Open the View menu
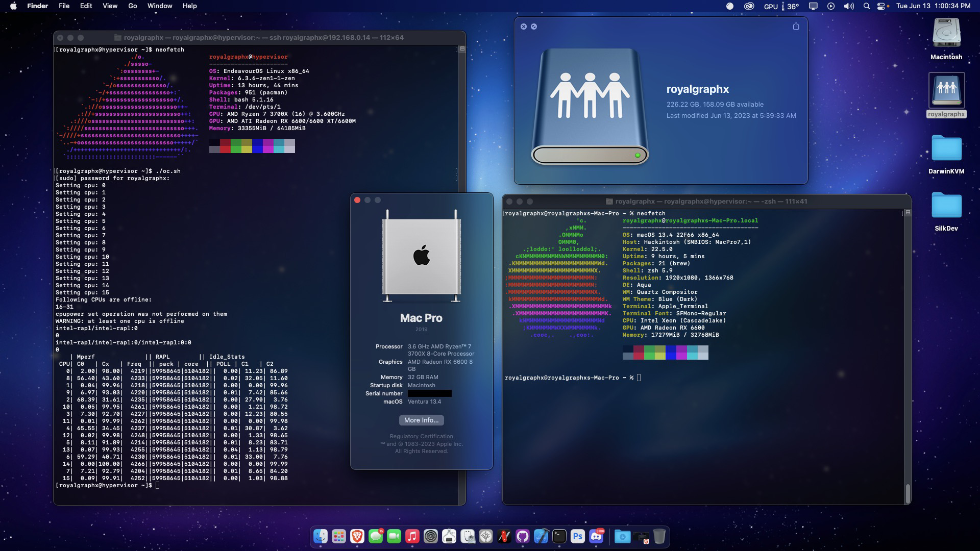This screenshot has width=980, height=551. (110, 6)
